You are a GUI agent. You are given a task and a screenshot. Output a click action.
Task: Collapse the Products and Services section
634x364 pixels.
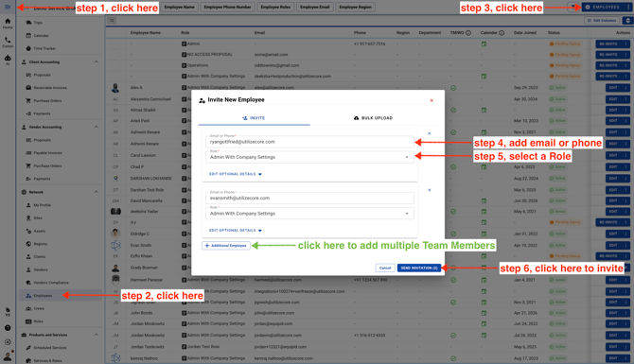pos(97,335)
